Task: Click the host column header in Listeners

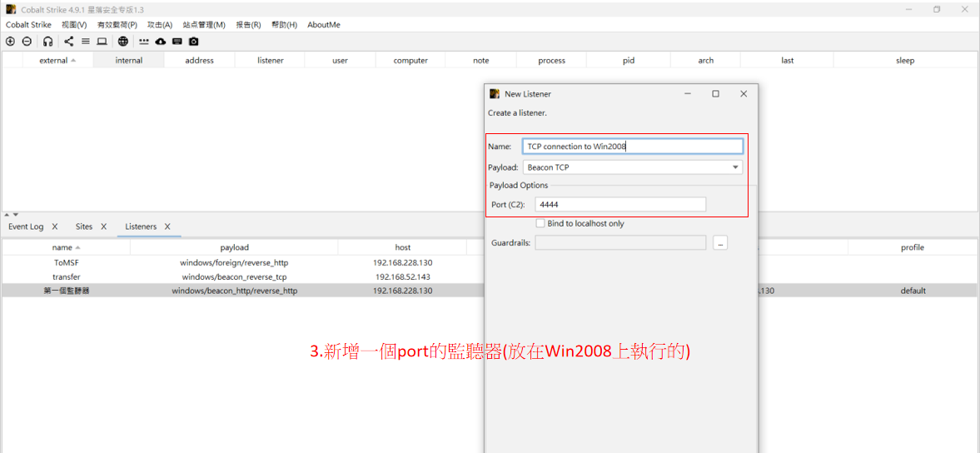Action: pyautogui.click(x=402, y=247)
